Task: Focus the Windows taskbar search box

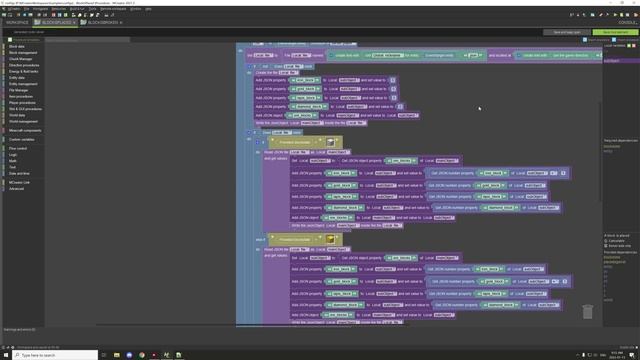Action: pyautogui.click(x=55, y=355)
